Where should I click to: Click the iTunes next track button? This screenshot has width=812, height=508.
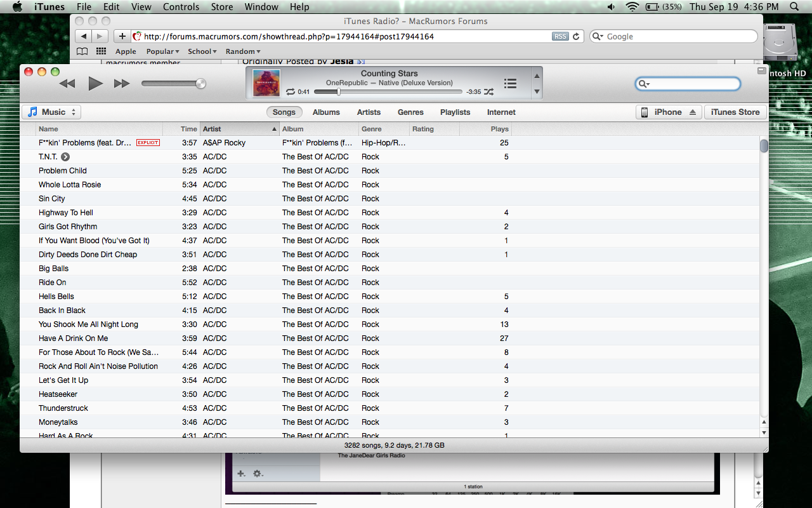[122, 83]
